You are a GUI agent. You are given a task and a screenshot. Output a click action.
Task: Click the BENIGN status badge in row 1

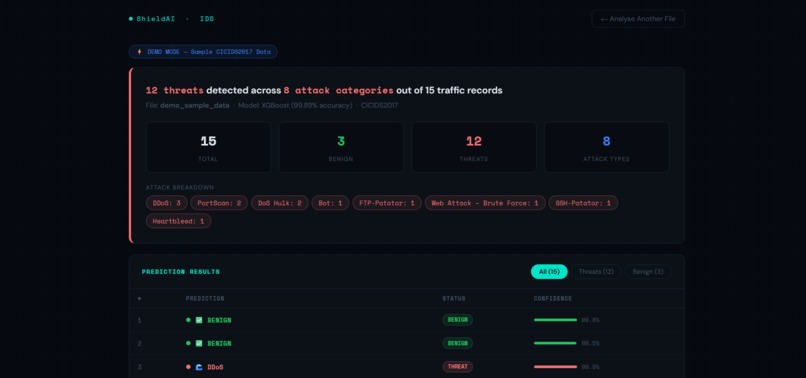(x=457, y=320)
